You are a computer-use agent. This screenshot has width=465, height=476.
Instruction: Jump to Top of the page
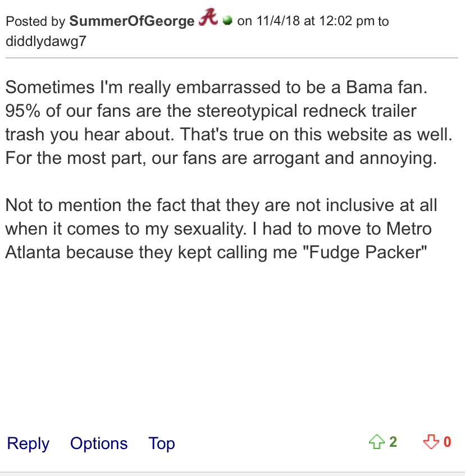[x=162, y=443]
